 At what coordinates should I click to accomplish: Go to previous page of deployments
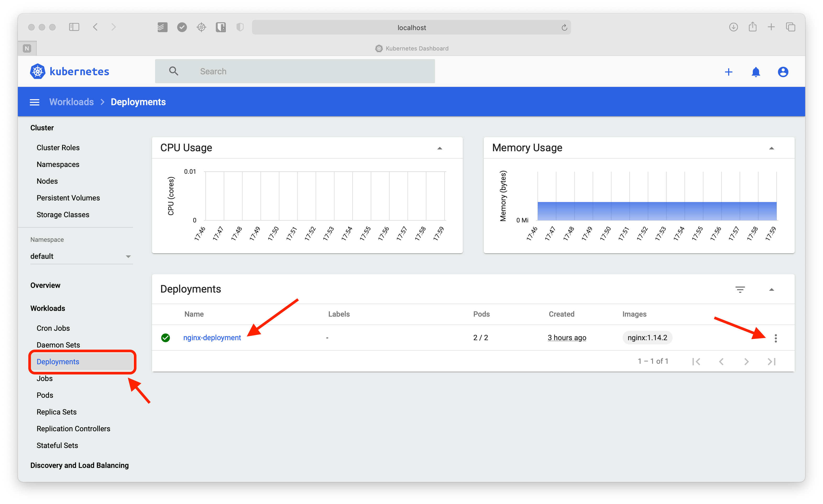(x=721, y=361)
